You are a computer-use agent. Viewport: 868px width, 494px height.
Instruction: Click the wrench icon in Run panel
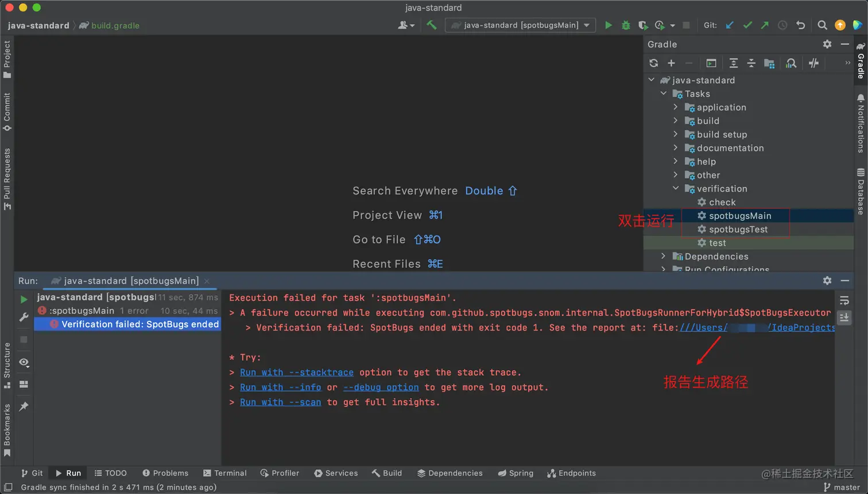point(24,317)
